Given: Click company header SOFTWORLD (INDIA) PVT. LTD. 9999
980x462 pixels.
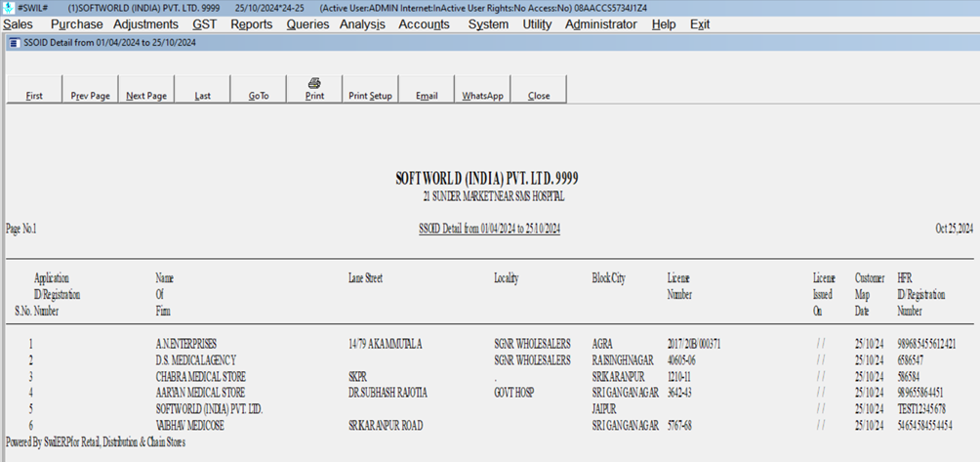Looking at the screenshot, I should click(x=487, y=179).
